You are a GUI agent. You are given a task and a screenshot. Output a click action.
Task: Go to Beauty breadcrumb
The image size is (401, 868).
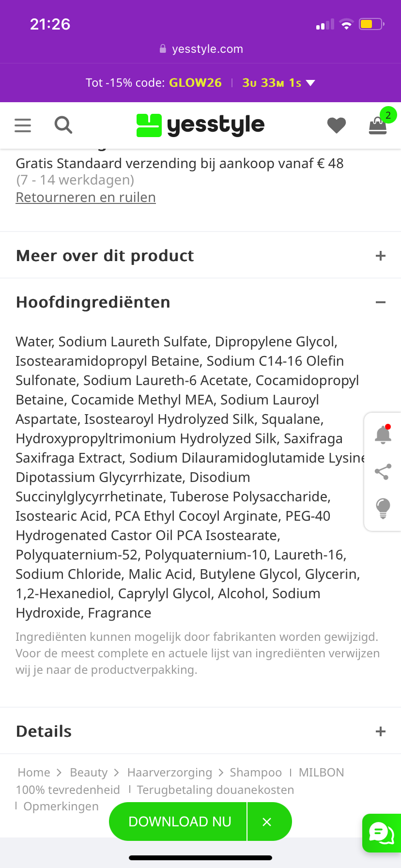(89, 773)
